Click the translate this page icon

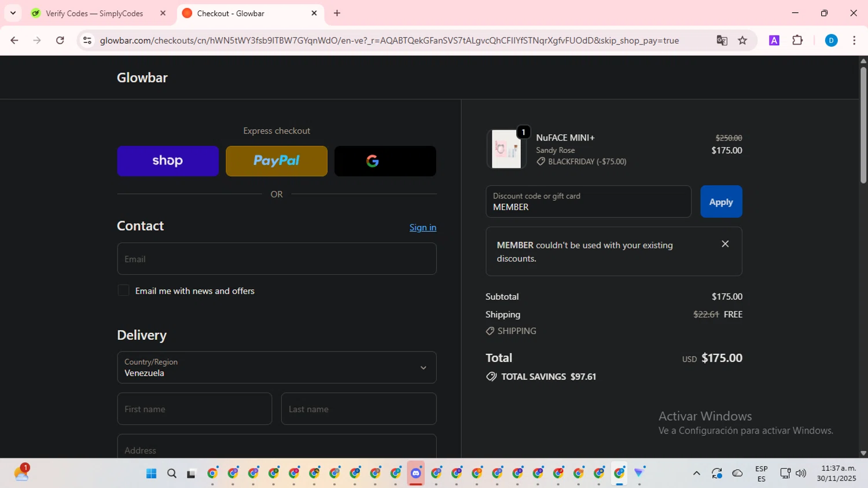coord(722,41)
